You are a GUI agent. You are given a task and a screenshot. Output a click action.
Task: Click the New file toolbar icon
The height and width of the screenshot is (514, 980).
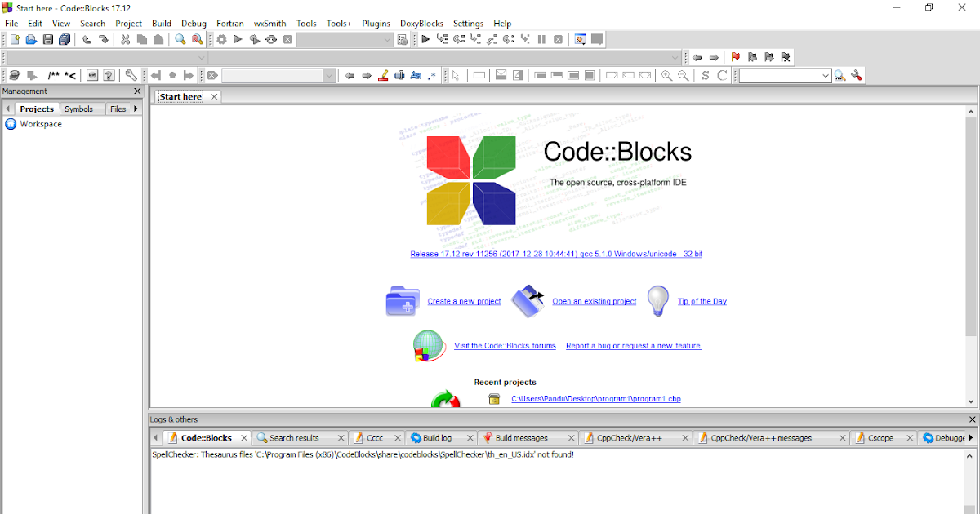click(15, 39)
